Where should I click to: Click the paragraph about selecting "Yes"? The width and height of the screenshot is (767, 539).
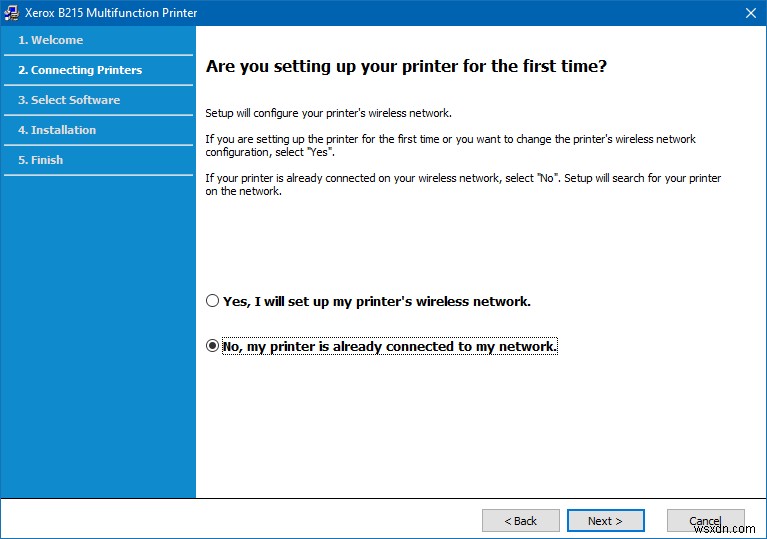coord(450,145)
